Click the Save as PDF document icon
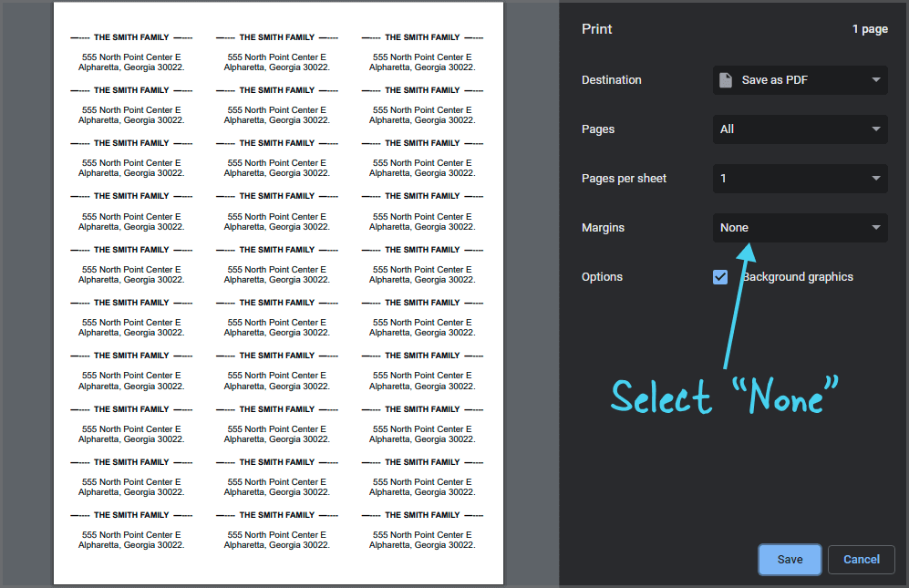 point(727,79)
